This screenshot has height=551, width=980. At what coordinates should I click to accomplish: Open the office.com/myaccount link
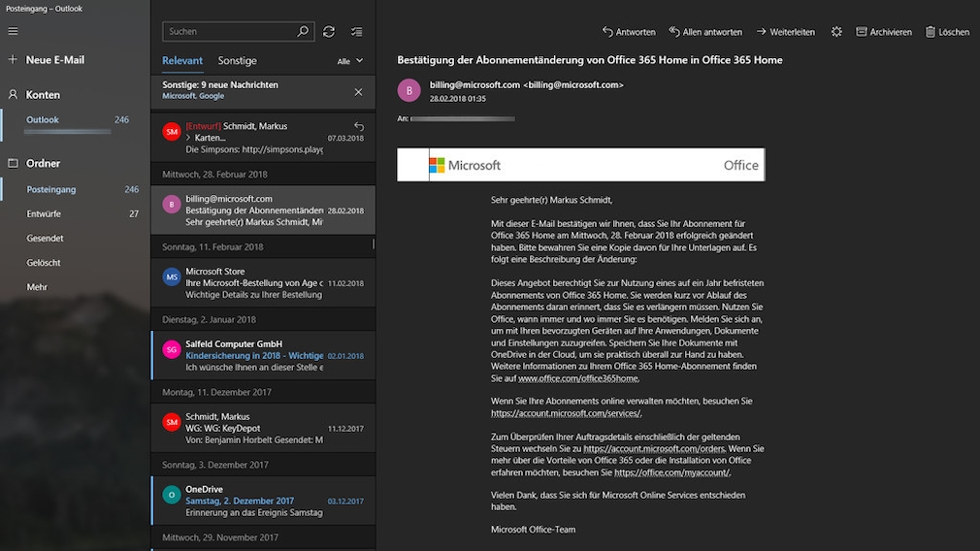[x=671, y=473]
